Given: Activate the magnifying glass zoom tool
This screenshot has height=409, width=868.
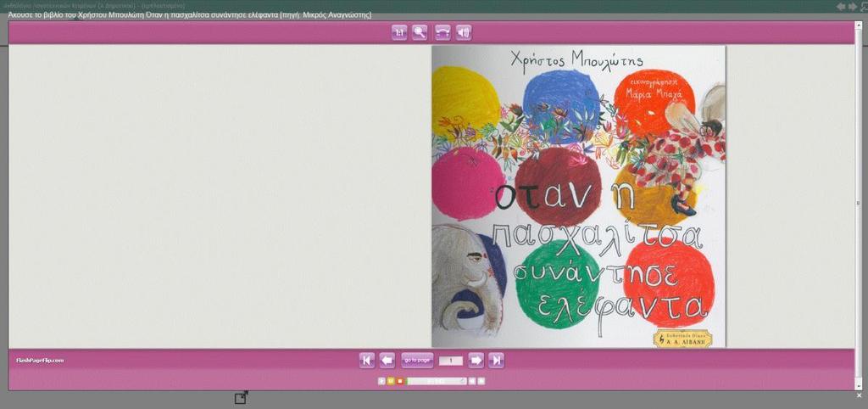Looking at the screenshot, I should click(x=420, y=33).
